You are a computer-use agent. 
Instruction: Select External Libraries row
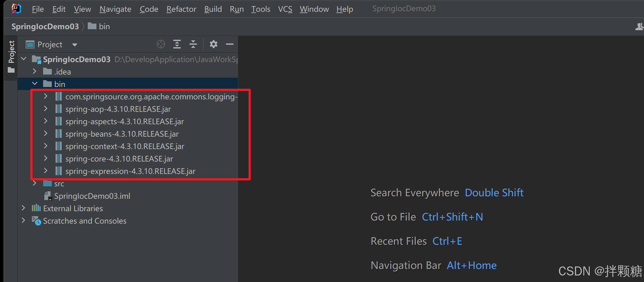click(128, 208)
